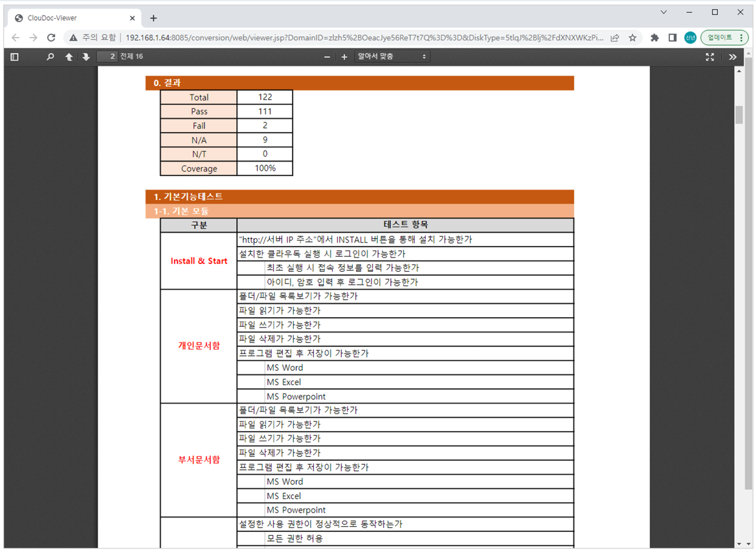This screenshot has height=552, width=756.
Task: Bookmark this page with the star
Action: [632, 38]
